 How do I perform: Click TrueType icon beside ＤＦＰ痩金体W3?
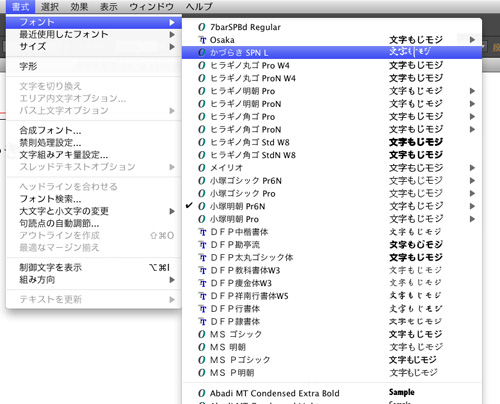click(202, 283)
